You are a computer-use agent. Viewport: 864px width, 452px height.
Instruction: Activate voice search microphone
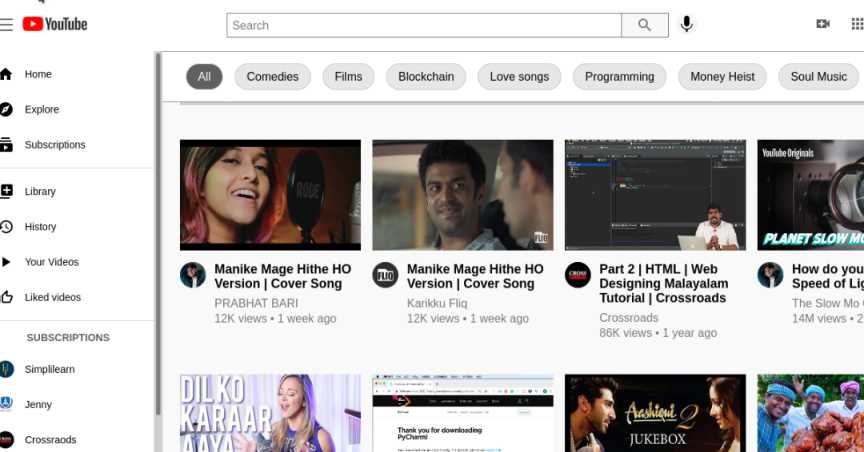(x=687, y=24)
